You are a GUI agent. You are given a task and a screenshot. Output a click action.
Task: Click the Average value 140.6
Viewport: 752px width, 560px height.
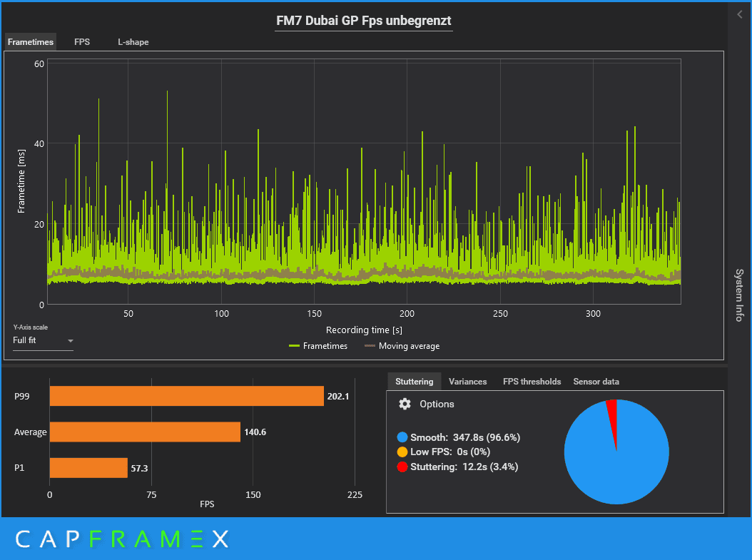(255, 432)
